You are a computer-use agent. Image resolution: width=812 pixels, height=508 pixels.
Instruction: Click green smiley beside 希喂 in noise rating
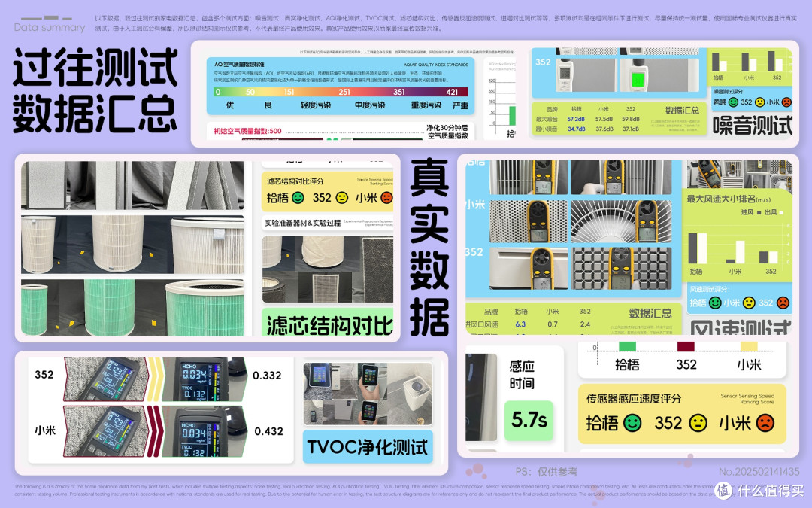[733, 102]
